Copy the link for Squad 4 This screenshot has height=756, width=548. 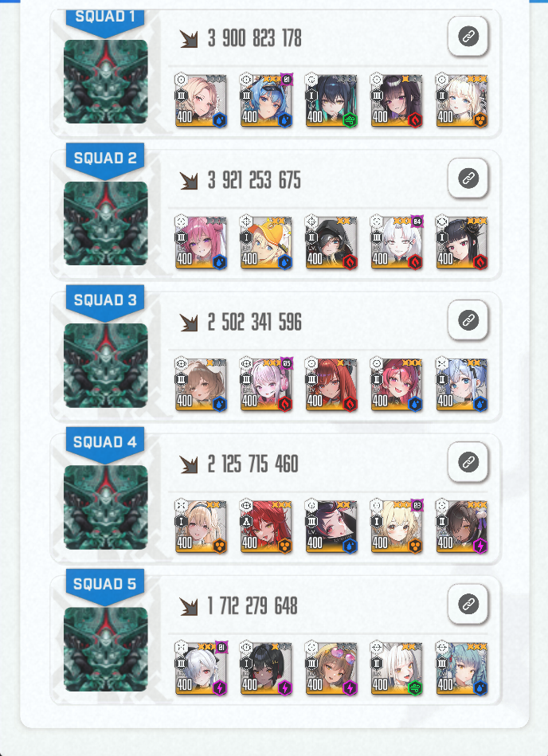468,462
